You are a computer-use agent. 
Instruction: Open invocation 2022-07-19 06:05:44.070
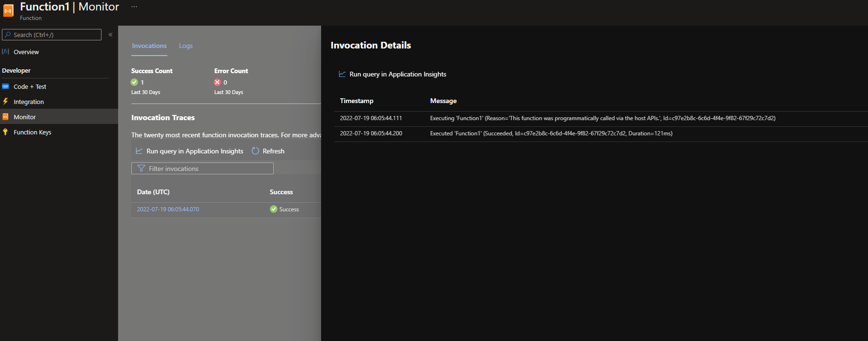coord(168,209)
